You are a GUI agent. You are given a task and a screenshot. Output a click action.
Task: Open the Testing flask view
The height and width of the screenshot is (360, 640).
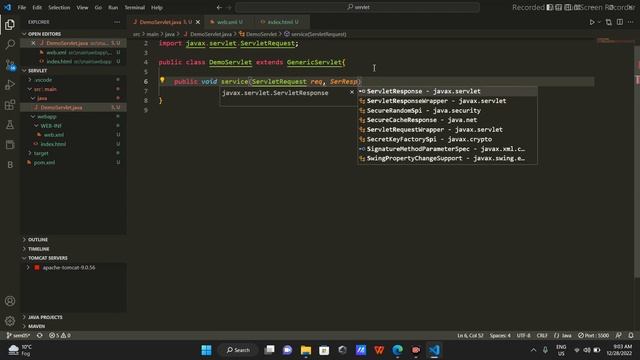10,125
